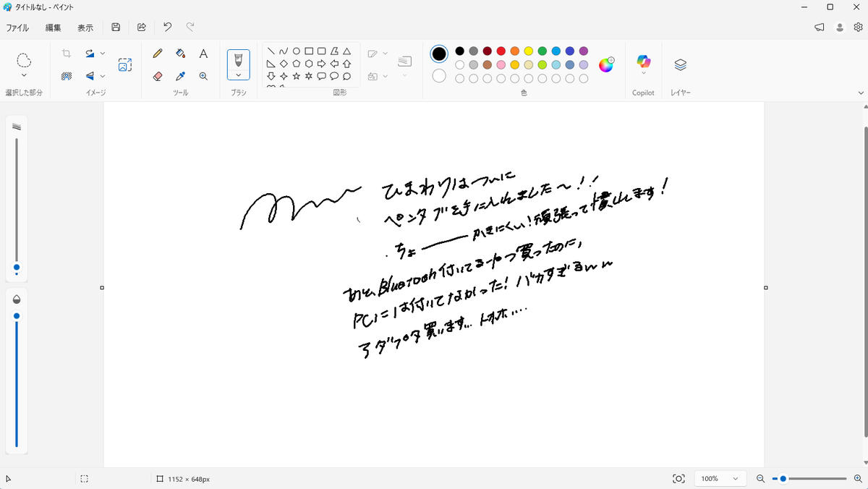Click the Remove background icon
Screen dimensions: 868x489
[x=67, y=75]
